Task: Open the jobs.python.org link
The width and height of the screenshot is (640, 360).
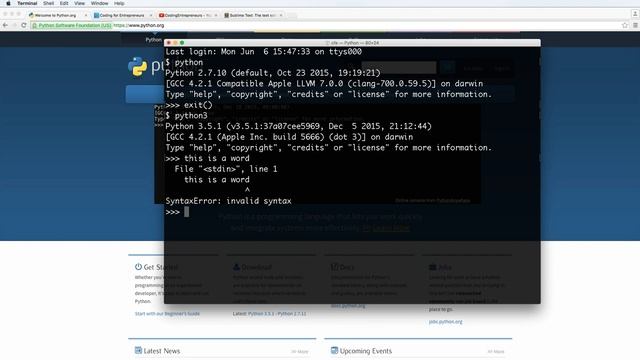Action: pos(446,322)
